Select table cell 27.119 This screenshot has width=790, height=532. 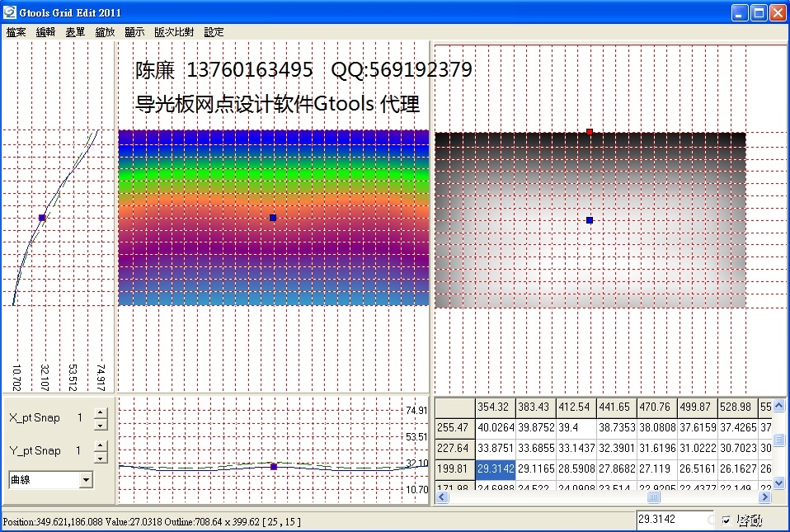tap(657, 469)
